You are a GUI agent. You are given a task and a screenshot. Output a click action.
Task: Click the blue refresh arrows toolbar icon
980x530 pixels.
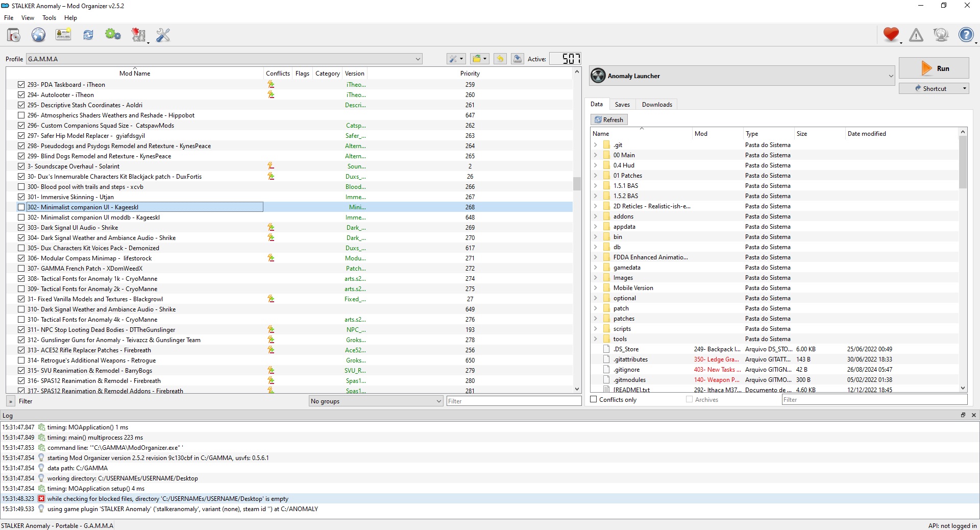(88, 35)
